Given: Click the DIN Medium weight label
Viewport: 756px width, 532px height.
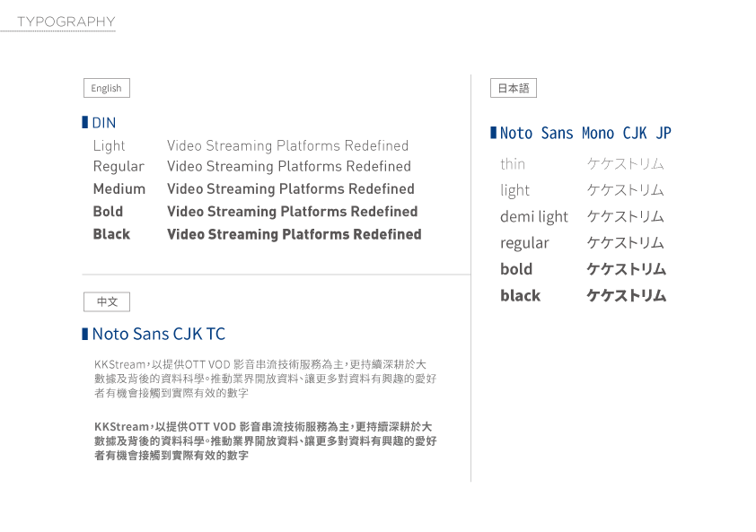Looking at the screenshot, I should coord(119,188).
